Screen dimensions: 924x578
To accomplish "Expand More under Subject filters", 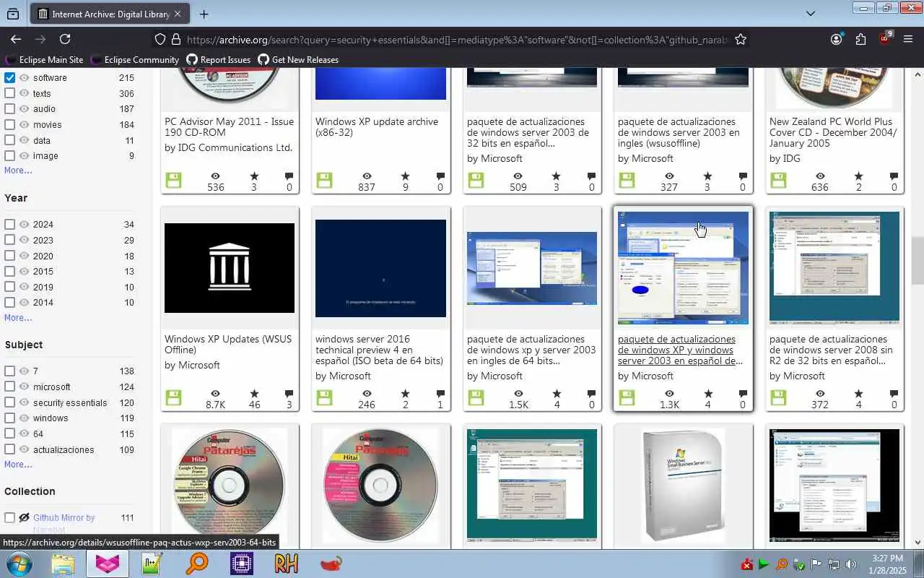I will pyautogui.click(x=18, y=464).
